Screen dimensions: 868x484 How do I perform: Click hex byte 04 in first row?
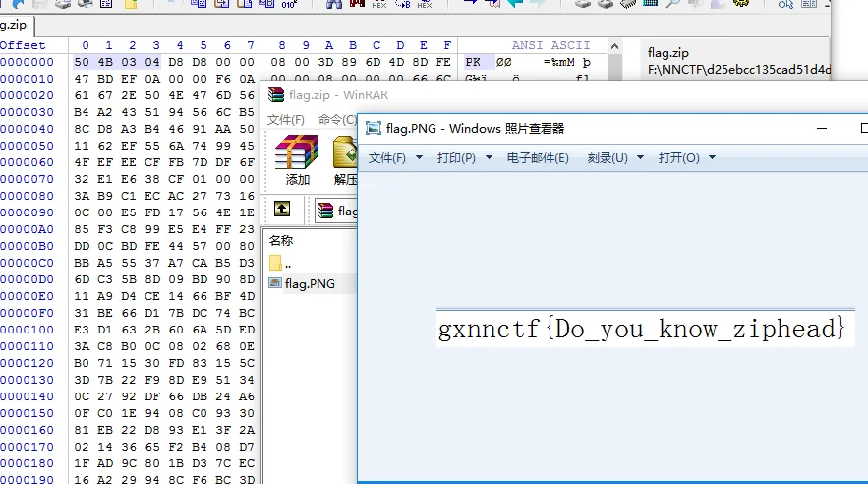tap(152, 62)
